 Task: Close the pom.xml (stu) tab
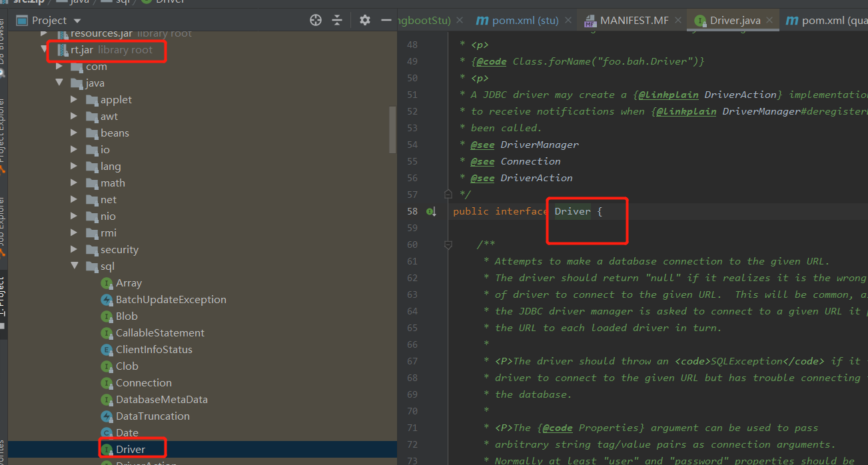click(568, 20)
